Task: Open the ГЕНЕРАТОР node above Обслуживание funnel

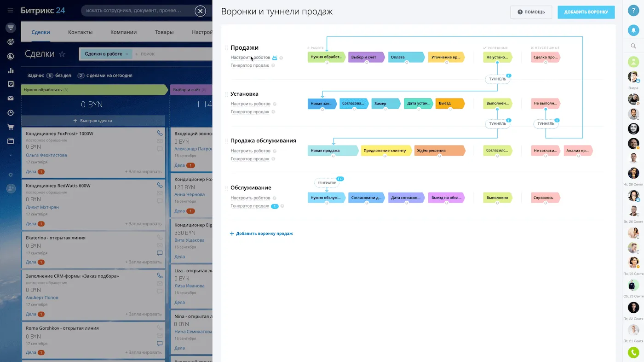Action: click(327, 183)
